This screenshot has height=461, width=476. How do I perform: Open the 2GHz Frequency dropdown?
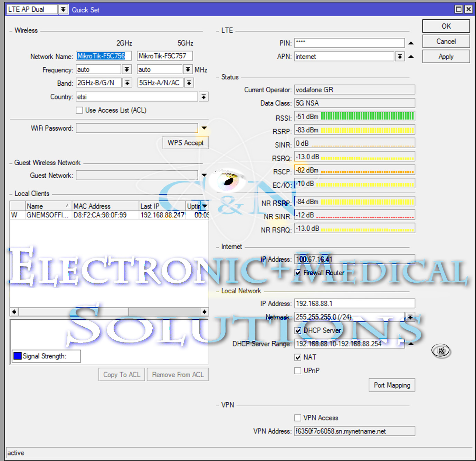127,69
